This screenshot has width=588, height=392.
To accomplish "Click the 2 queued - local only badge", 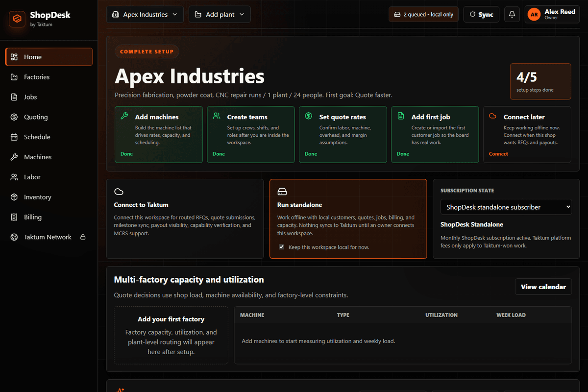I will coord(423,14).
